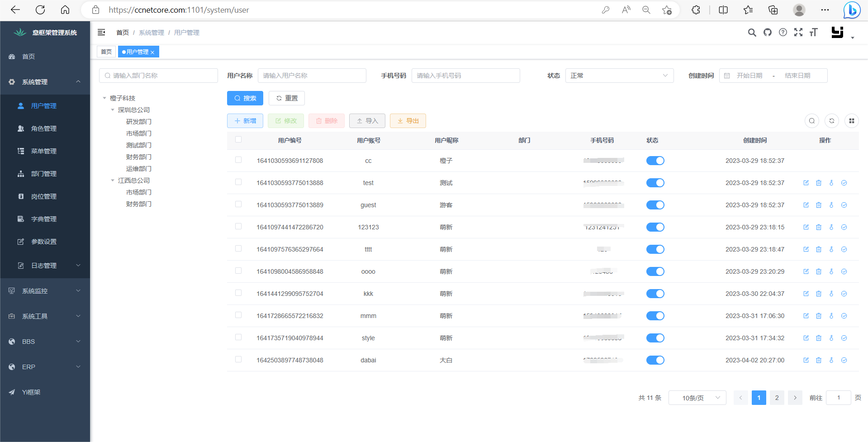Select all rows with header checkbox
Screen dimensions: 868x442
pos(238,140)
